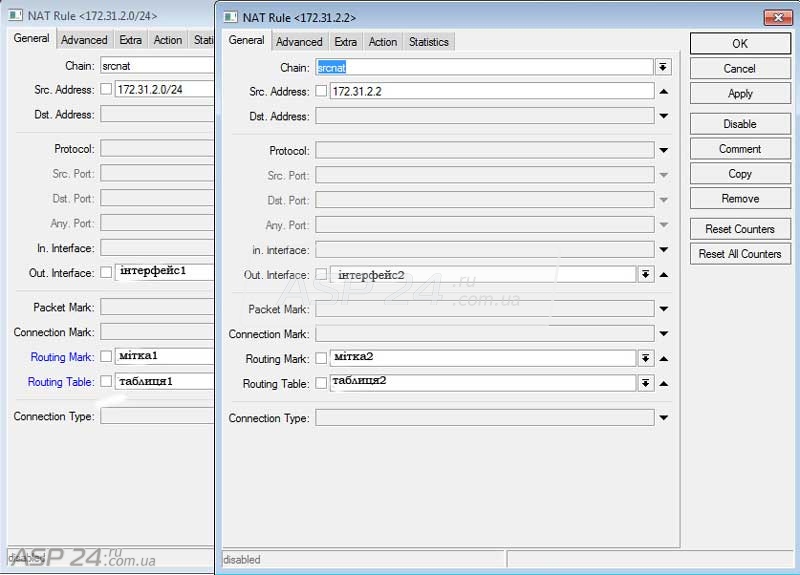Collapse the Src. Address 172.31.2.2 field using up arrow
The height and width of the screenshot is (575, 800).
click(663, 91)
